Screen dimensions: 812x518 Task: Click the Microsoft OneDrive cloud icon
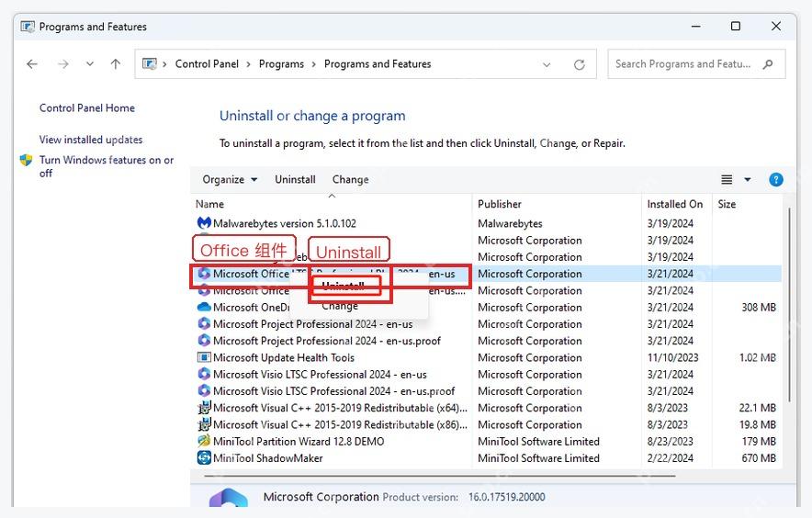point(204,307)
